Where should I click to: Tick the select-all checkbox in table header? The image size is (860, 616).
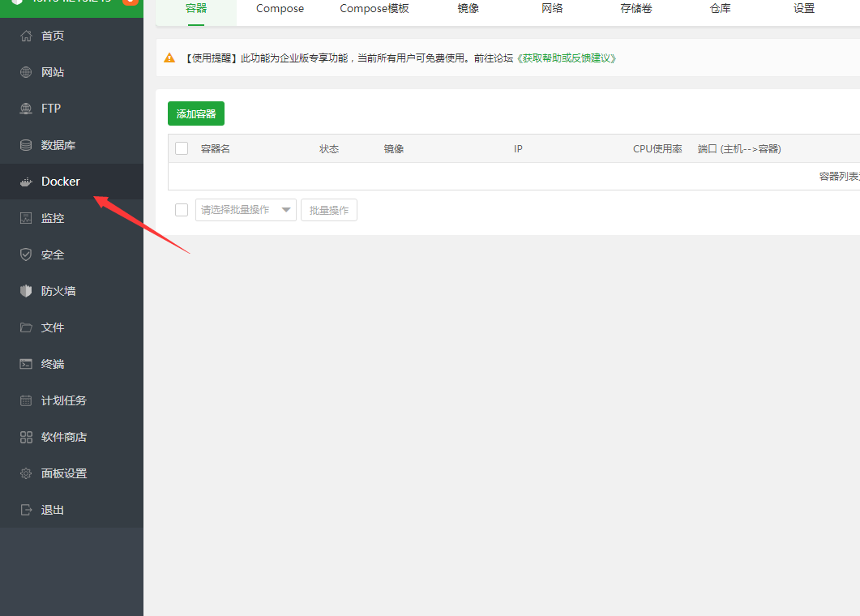click(x=182, y=148)
